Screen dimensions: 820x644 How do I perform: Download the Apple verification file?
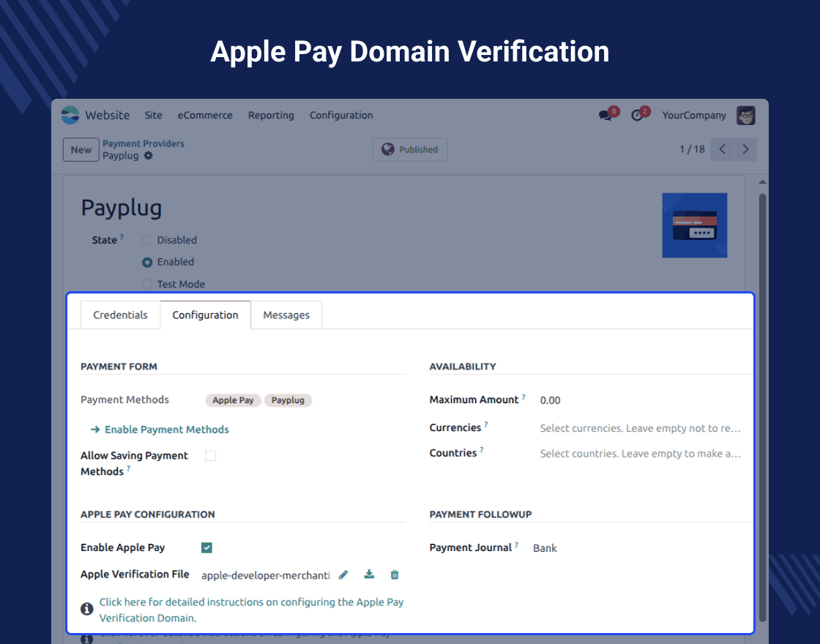369,574
